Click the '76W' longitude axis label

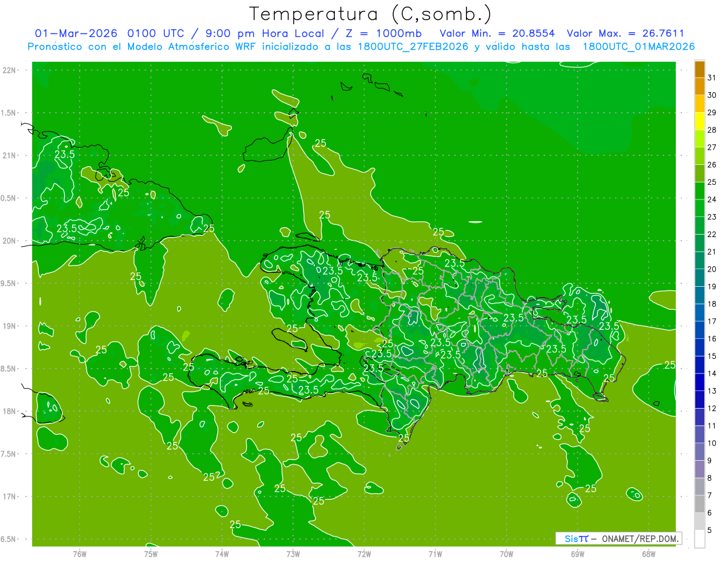[x=79, y=554]
